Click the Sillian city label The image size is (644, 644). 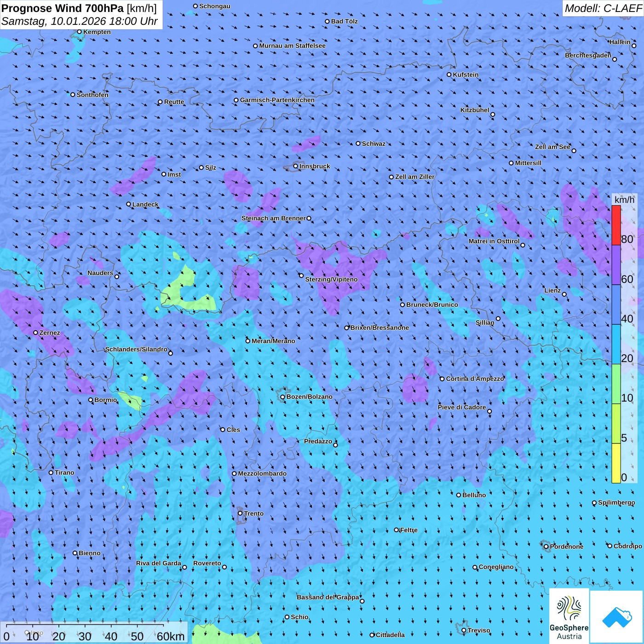(485, 322)
